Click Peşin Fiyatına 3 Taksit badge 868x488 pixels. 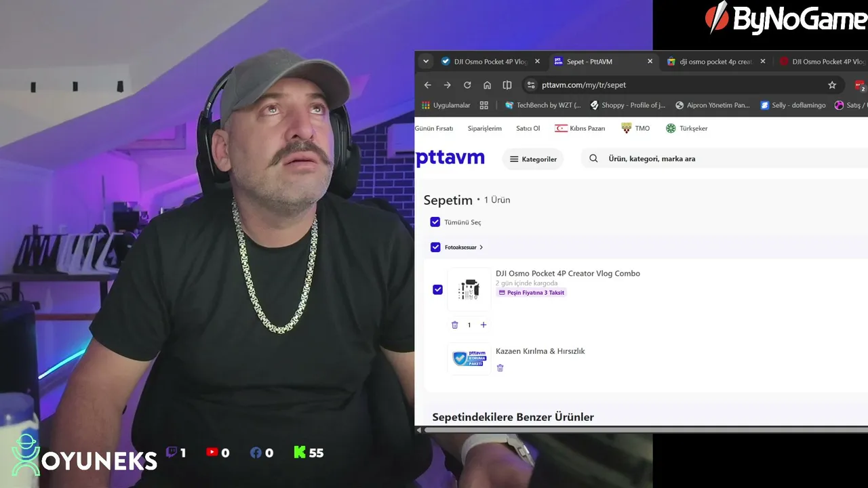(531, 293)
